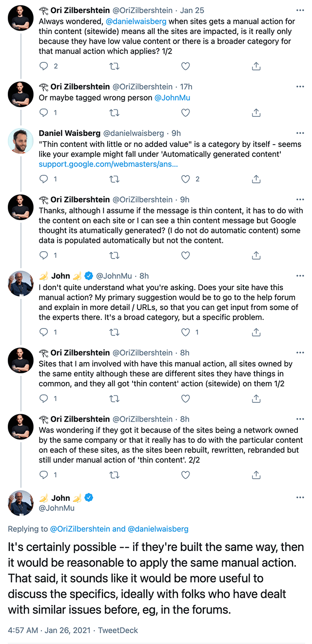Like Daniel Waisberg's tweet with 2 likes
312x644 pixels.
tap(185, 179)
